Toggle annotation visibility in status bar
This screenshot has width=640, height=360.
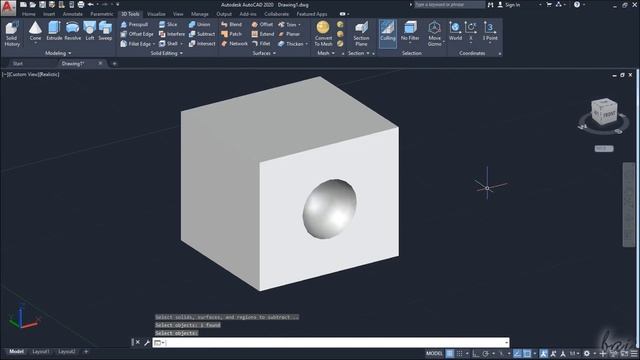pyautogui.click(x=543, y=353)
